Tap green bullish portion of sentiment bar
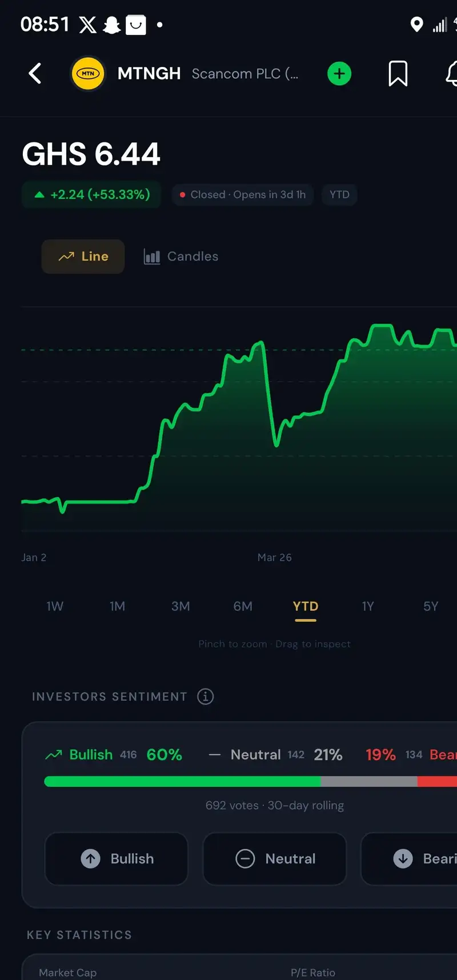This screenshot has height=980, width=457. coord(182,781)
